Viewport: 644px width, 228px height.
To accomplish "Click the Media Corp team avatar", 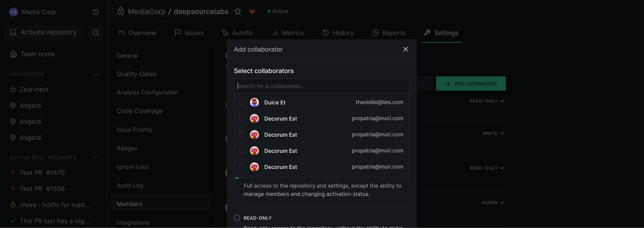I will (13, 12).
